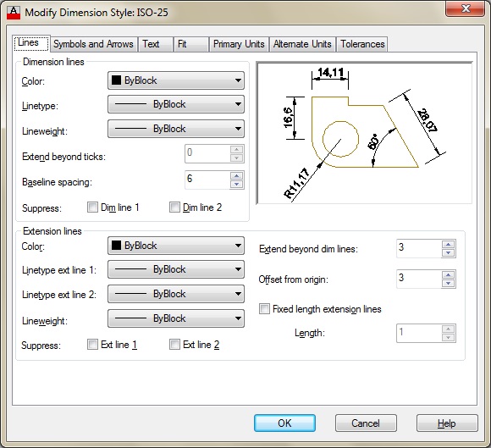491x448 pixels.
Task: Decrease Extend beyond dim lines value
Action: [x=449, y=253]
